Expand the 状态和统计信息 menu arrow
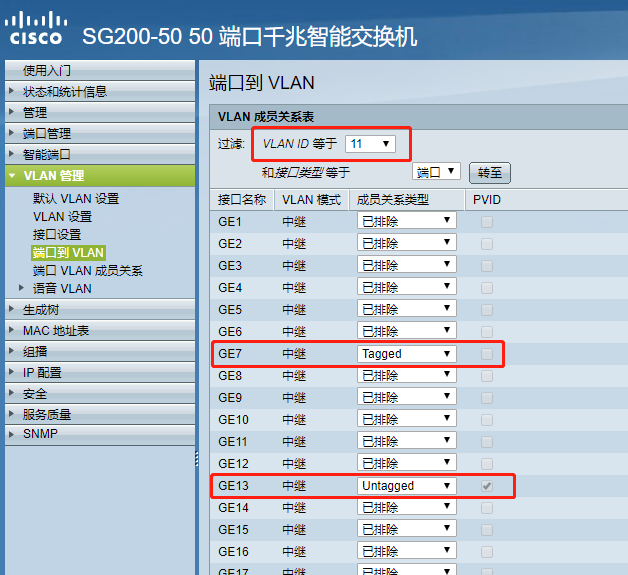 (x=12, y=90)
